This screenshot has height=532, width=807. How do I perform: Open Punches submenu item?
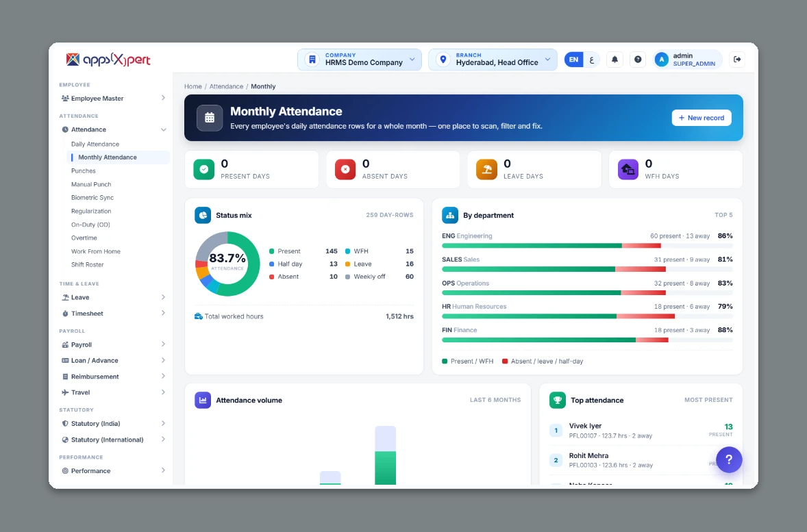point(84,170)
